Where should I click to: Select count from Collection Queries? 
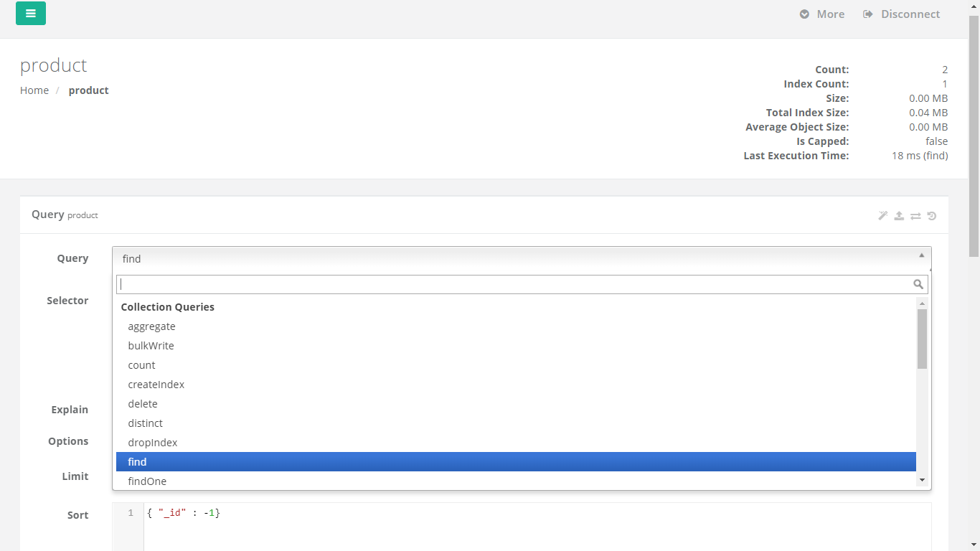(x=142, y=365)
